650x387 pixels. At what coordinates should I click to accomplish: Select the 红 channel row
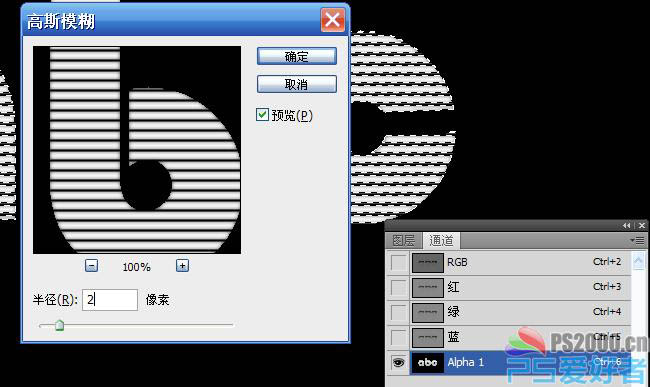pyautogui.click(x=508, y=288)
